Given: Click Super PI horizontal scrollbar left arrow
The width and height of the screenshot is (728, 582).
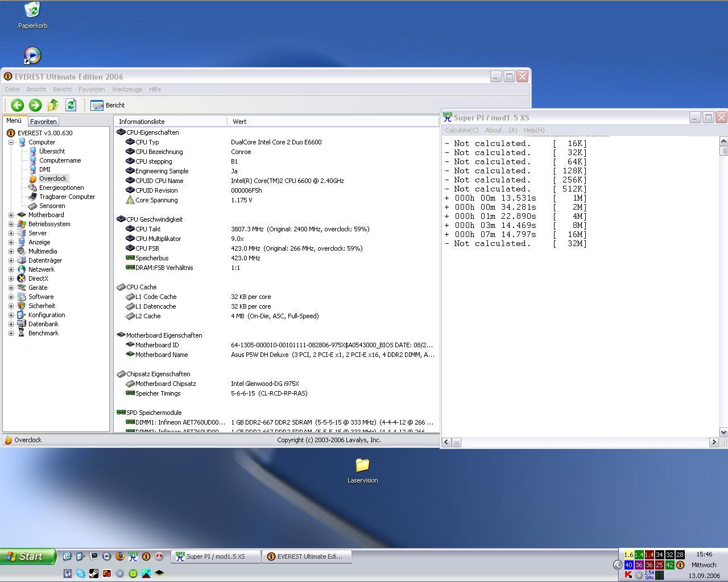Looking at the screenshot, I should point(447,442).
